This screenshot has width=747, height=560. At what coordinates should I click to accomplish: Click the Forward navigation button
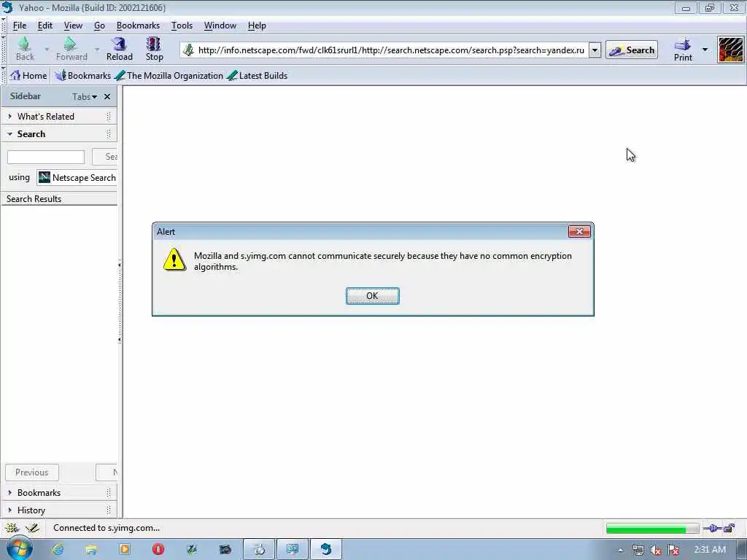coord(71,49)
